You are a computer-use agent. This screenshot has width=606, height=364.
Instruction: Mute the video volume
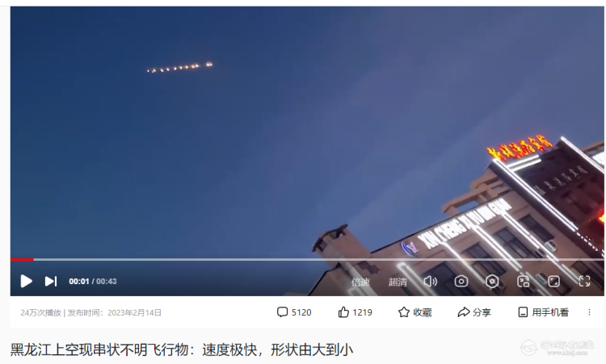tap(430, 282)
